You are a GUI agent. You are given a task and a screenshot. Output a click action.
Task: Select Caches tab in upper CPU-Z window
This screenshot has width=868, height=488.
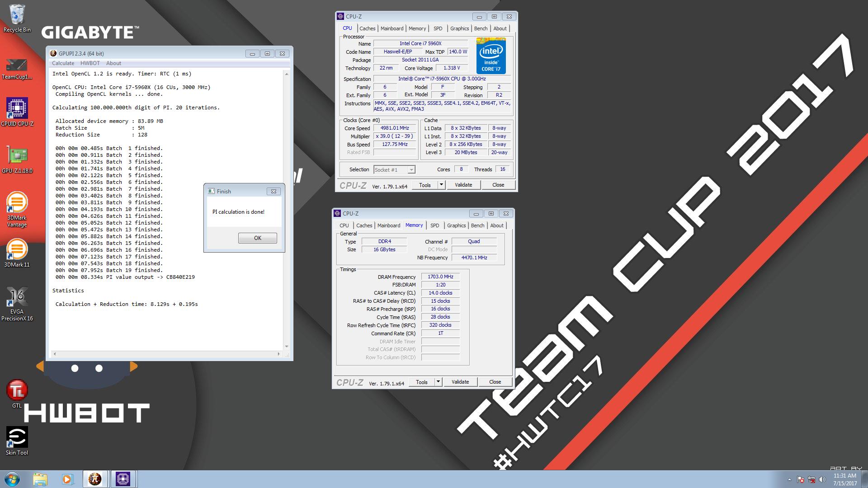point(367,28)
